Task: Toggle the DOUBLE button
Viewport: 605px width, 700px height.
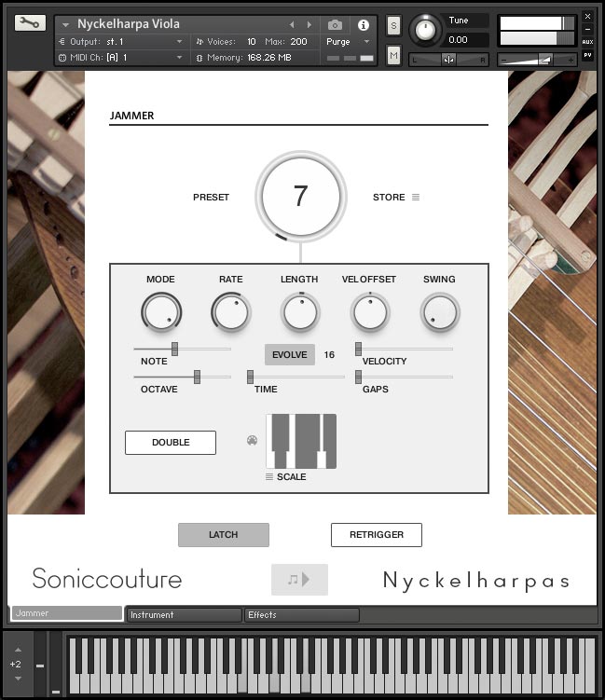Action: click(x=171, y=443)
